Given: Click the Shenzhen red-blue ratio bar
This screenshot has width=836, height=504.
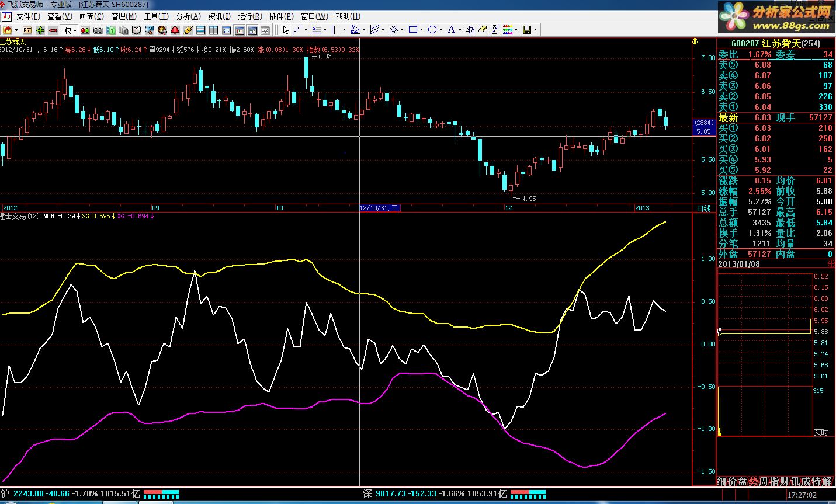Looking at the screenshot, I should (529, 494).
